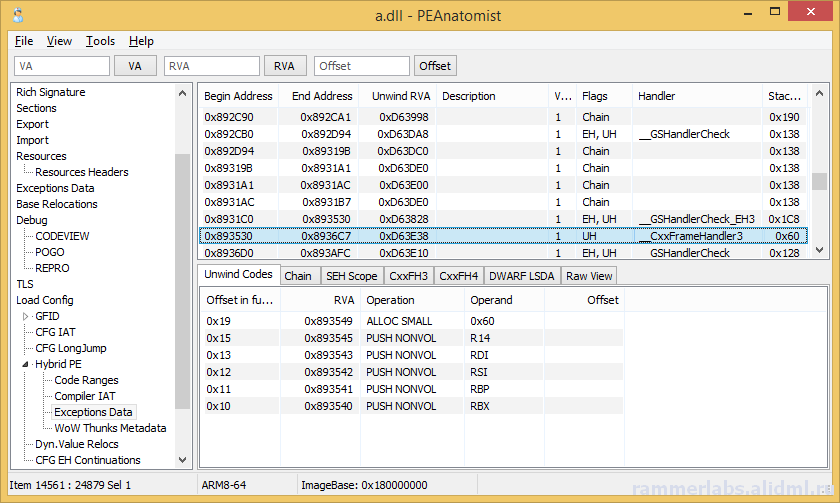Viewport: 840px width, 503px height.
Task: Click into the Offset input field
Action: [x=361, y=66]
